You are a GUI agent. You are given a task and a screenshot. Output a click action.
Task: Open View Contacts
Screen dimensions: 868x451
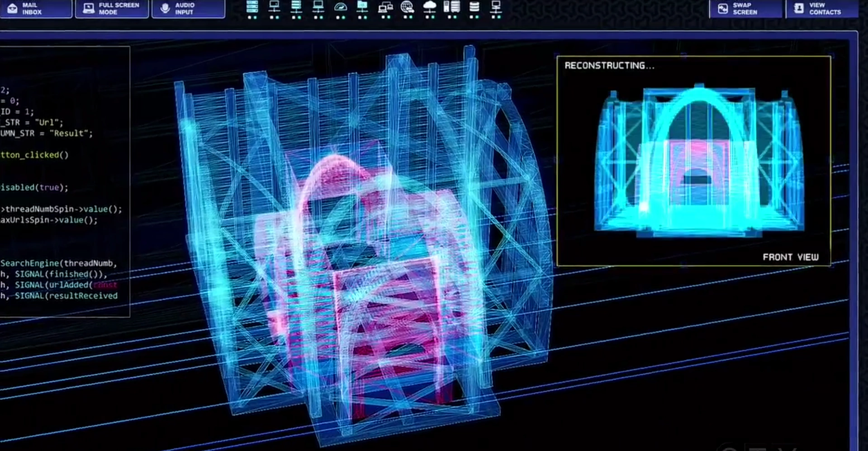[821, 9]
